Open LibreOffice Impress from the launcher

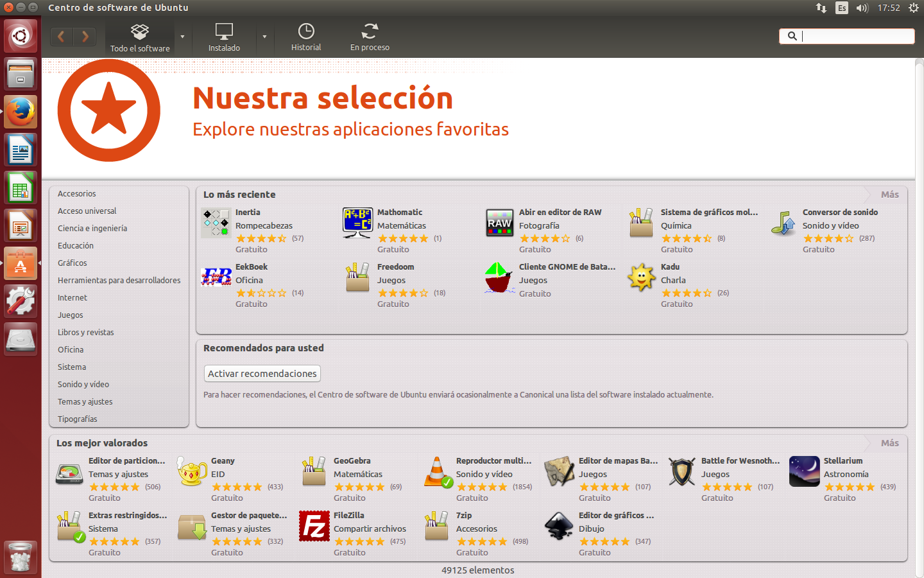[x=21, y=225]
